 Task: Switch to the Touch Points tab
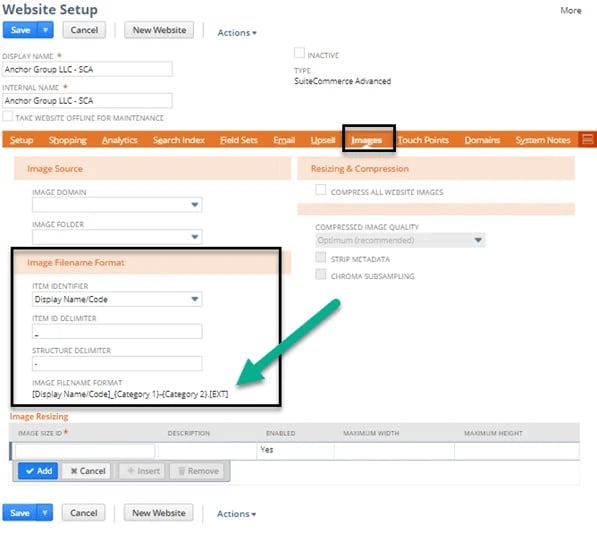[423, 140]
